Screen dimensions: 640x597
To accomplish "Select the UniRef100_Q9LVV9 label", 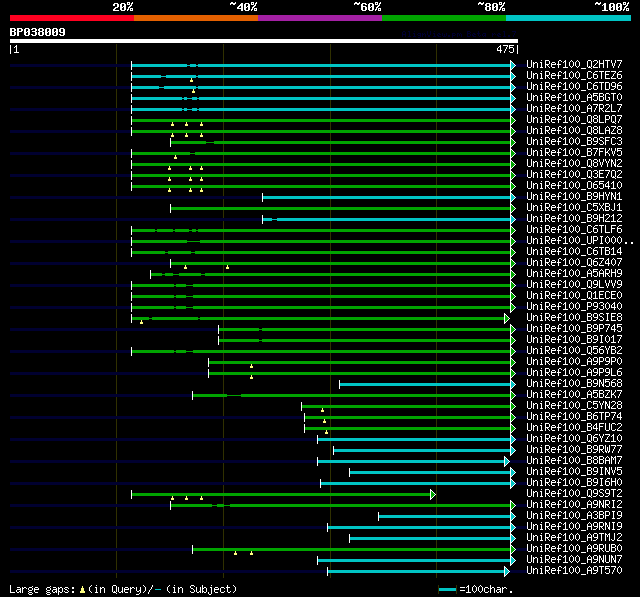I will pyautogui.click(x=574, y=285).
